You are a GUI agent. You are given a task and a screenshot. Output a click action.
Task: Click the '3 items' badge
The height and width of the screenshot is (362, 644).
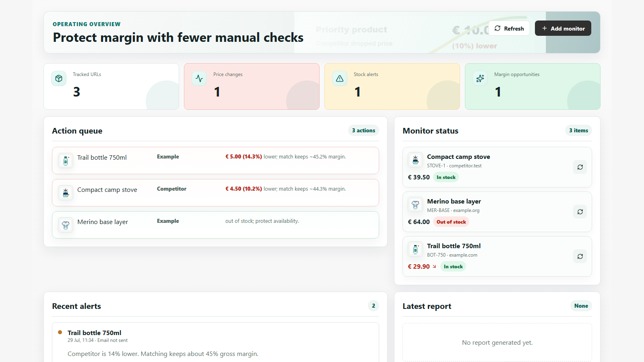click(x=578, y=130)
